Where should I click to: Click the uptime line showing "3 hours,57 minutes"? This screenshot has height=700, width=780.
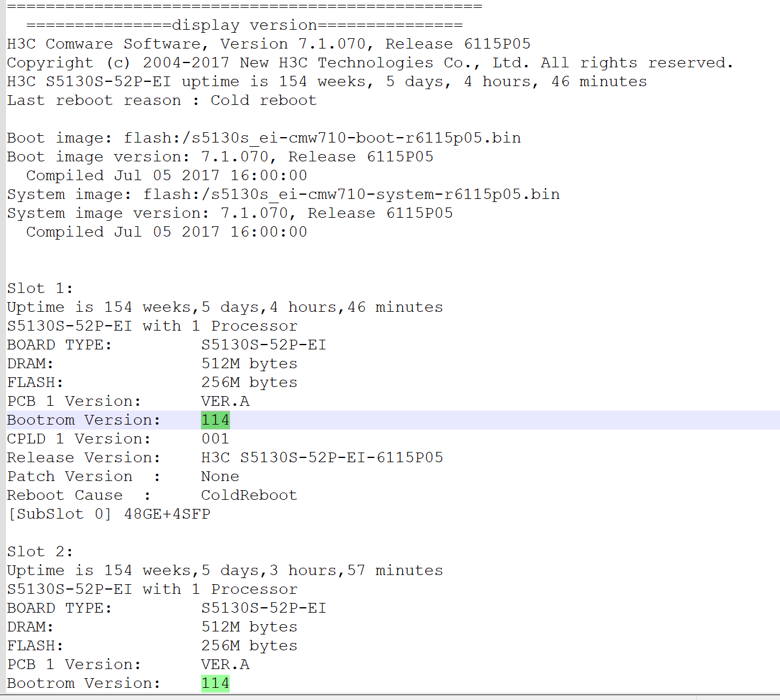point(225,571)
